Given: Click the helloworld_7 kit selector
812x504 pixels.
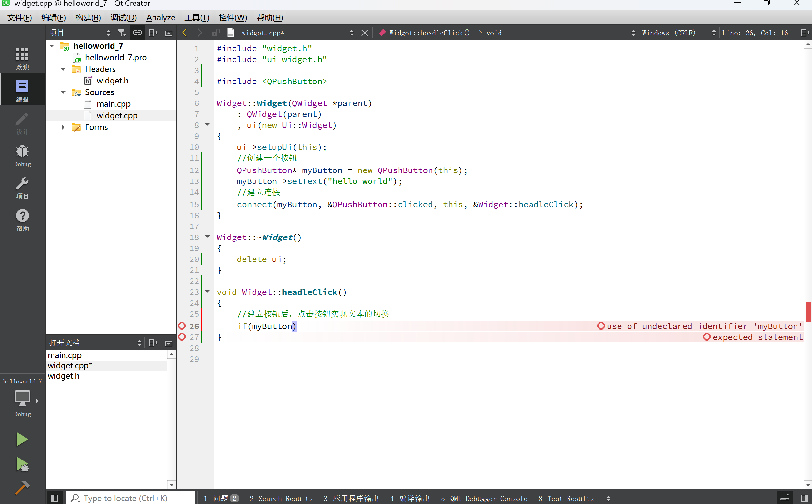Looking at the screenshot, I should 22,398.
